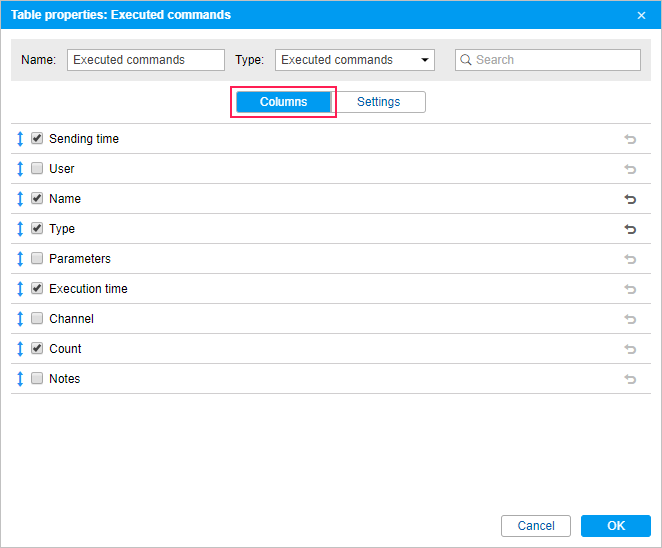This screenshot has height=548, width=662.
Task: Click the reorder arrow for Count row
Action: point(20,349)
